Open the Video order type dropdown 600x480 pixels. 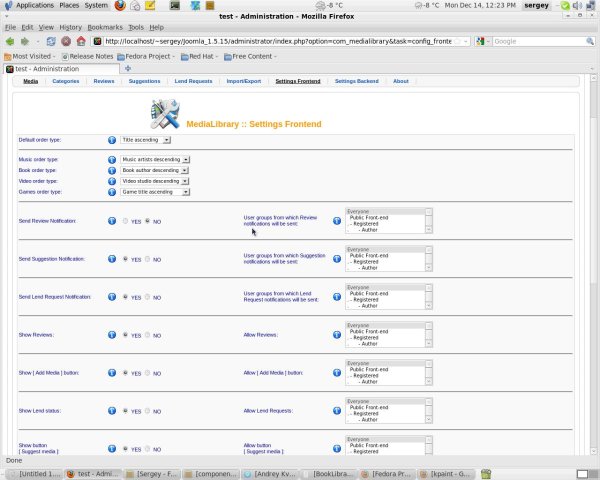click(154, 181)
